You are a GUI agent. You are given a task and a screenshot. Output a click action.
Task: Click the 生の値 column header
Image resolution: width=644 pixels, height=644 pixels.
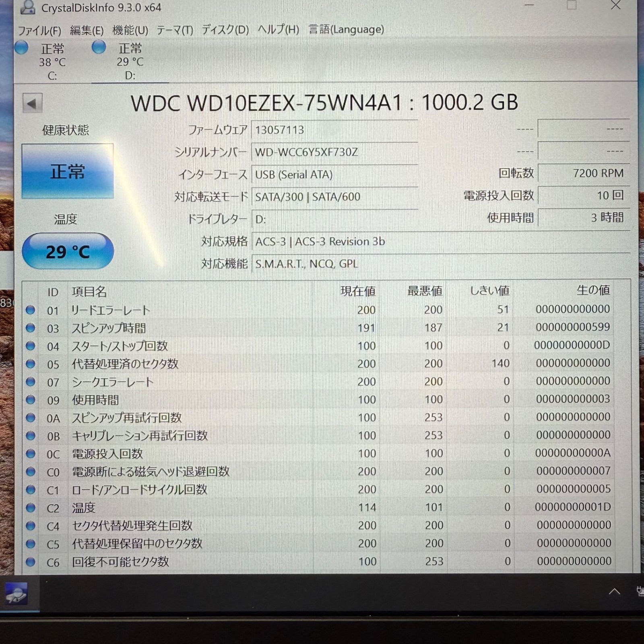click(x=593, y=290)
